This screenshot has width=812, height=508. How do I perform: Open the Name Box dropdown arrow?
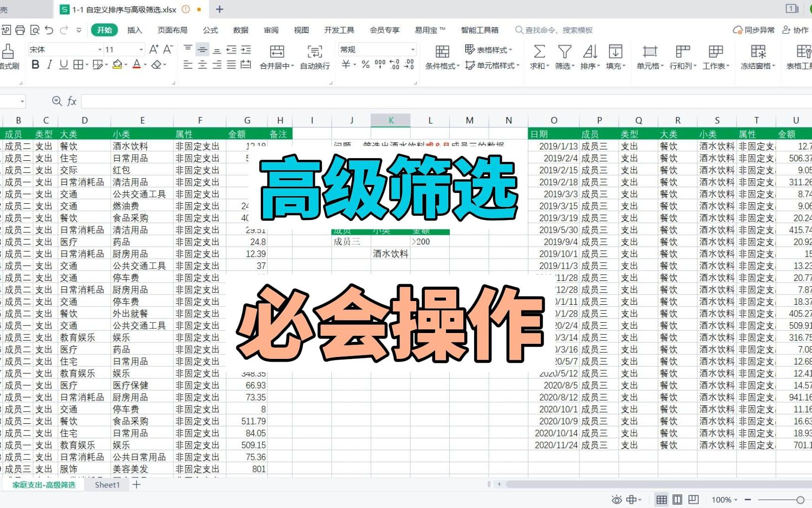pyautogui.click(x=22, y=101)
